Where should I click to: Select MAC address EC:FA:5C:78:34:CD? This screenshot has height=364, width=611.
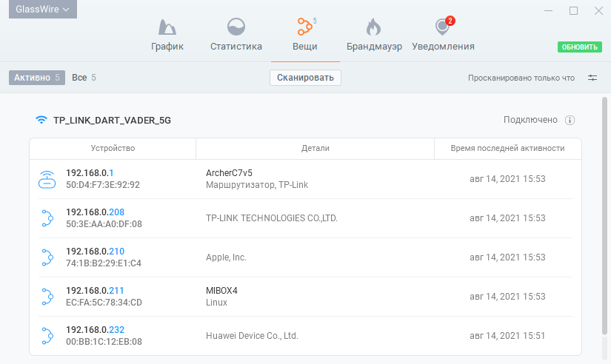pos(104,303)
